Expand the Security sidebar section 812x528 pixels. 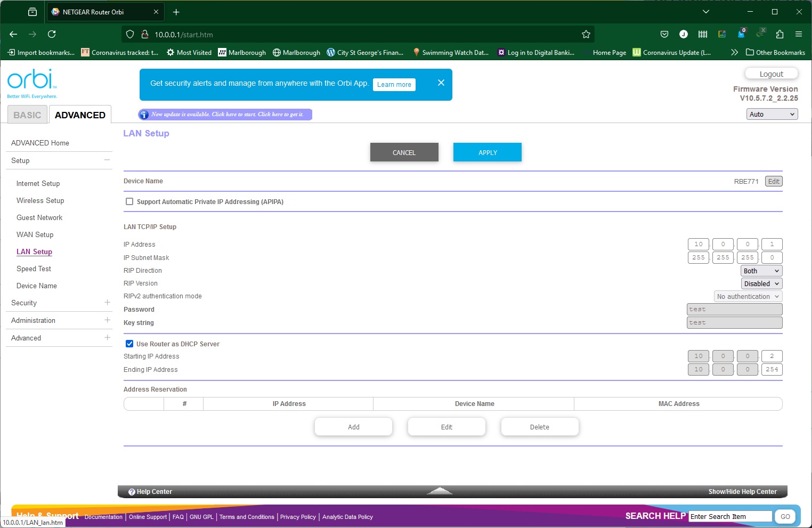[x=107, y=303]
